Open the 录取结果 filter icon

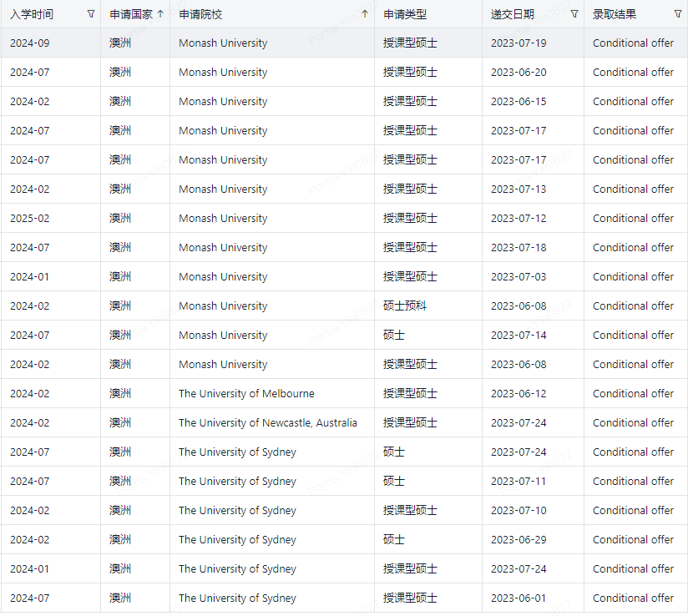(678, 14)
